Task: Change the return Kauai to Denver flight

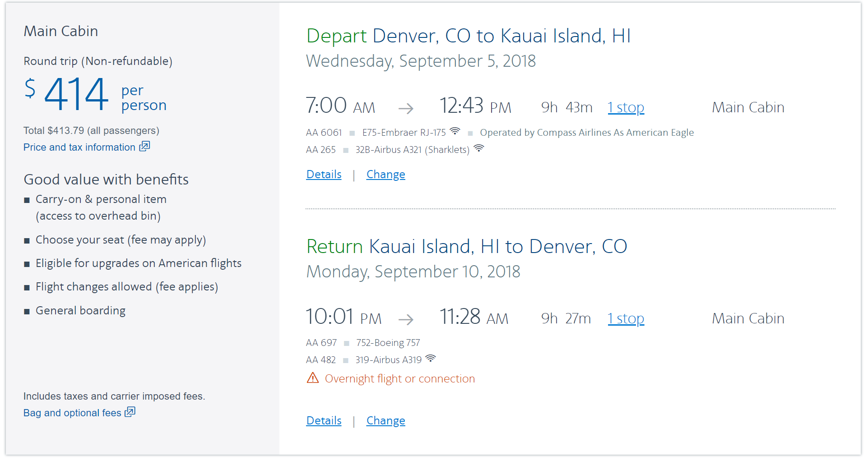Action: (385, 421)
